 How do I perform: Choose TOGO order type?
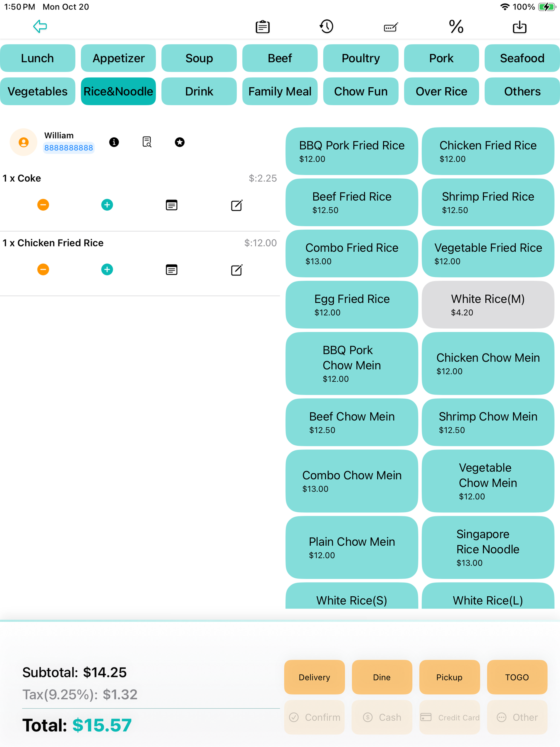pos(517,677)
